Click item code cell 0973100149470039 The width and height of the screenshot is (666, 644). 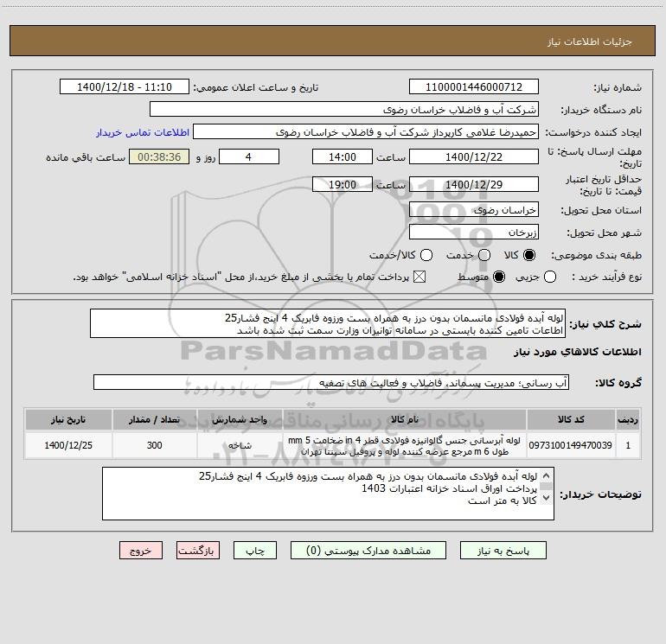pos(571,445)
